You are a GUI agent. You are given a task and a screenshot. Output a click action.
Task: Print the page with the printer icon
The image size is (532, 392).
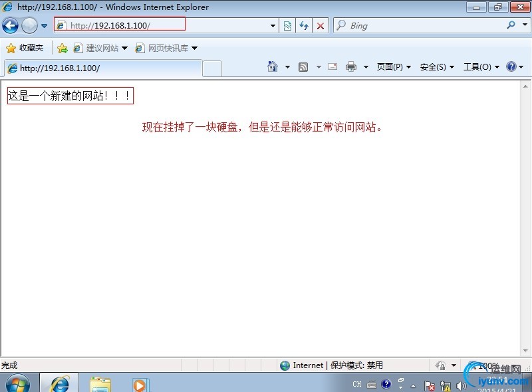tap(351, 66)
